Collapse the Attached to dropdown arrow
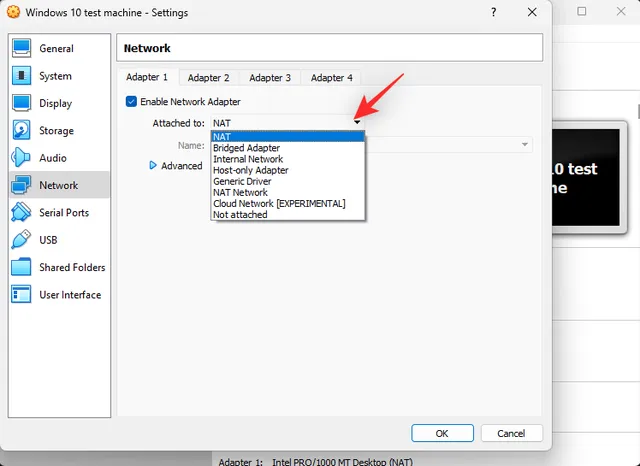640x466 pixels. click(x=357, y=123)
